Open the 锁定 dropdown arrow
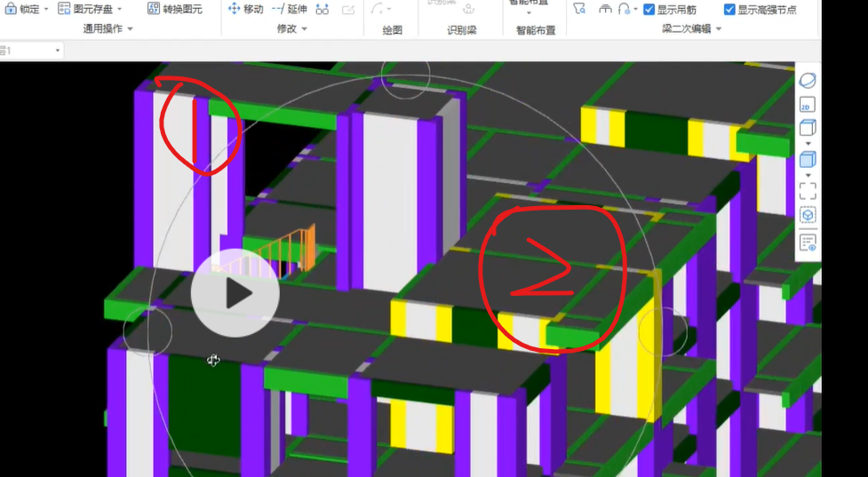868x477 pixels. 46,9
